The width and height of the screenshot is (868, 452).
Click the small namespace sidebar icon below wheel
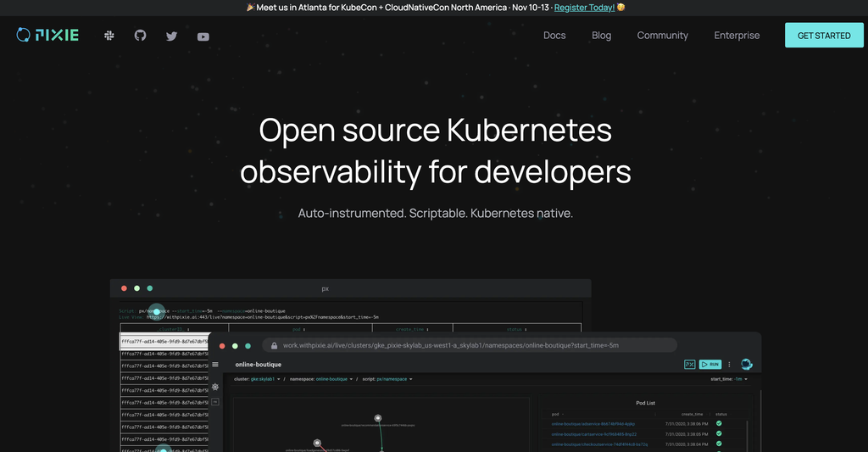[x=215, y=402]
